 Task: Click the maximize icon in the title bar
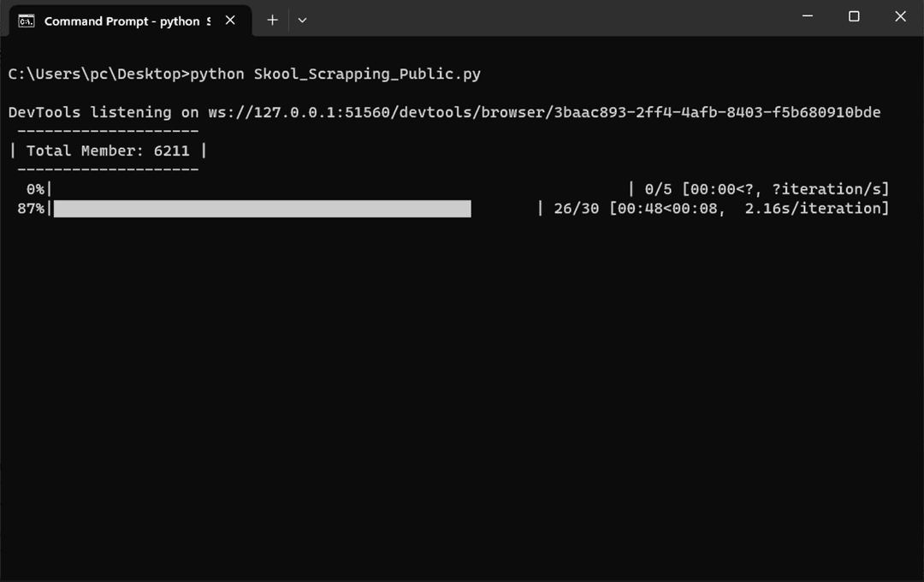854,16
